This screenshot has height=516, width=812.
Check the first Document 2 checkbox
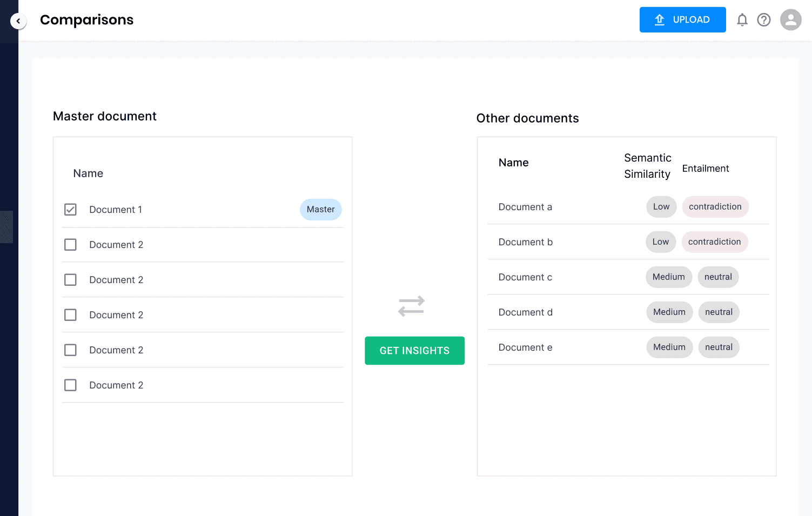pyautogui.click(x=70, y=245)
